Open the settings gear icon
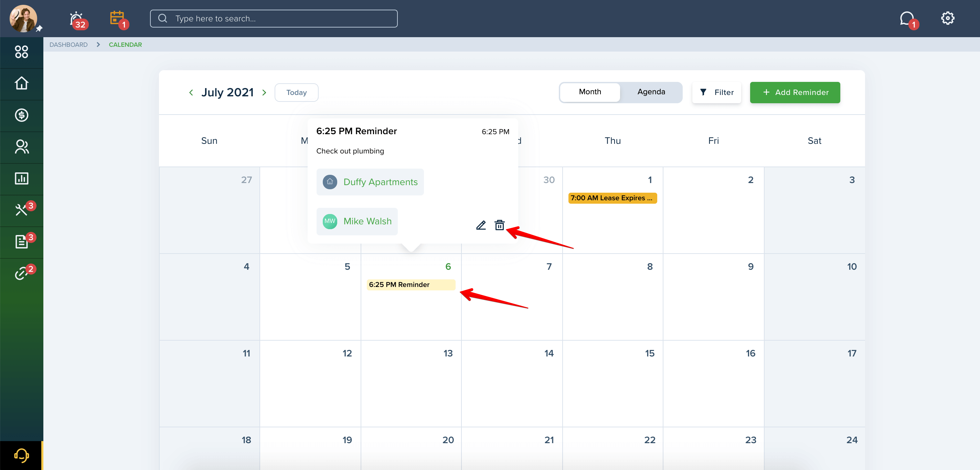This screenshot has width=980, height=470. point(947,18)
